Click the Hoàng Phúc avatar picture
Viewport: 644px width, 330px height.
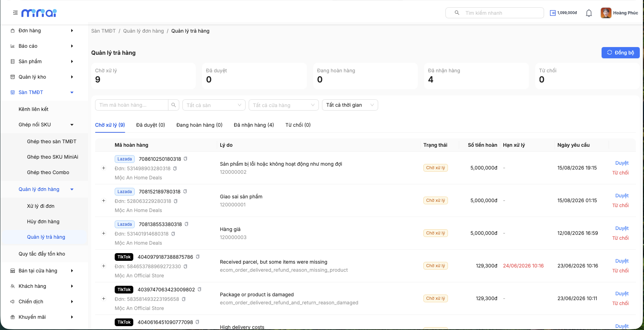(606, 13)
